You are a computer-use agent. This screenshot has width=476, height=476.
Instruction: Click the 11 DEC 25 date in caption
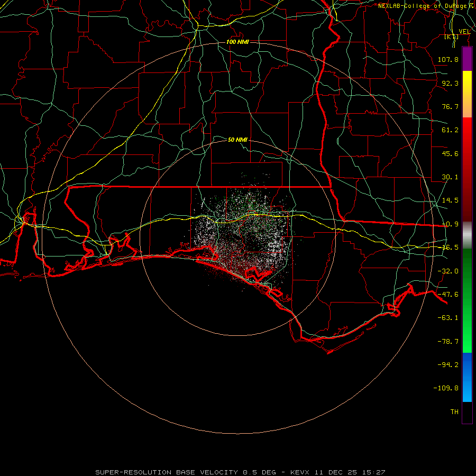click(x=336, y=472)
